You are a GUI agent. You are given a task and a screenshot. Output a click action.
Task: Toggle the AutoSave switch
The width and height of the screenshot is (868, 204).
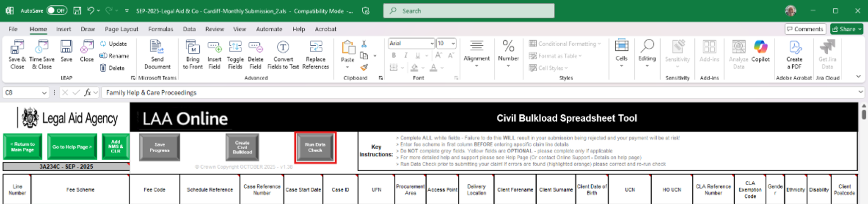[57, 10]
